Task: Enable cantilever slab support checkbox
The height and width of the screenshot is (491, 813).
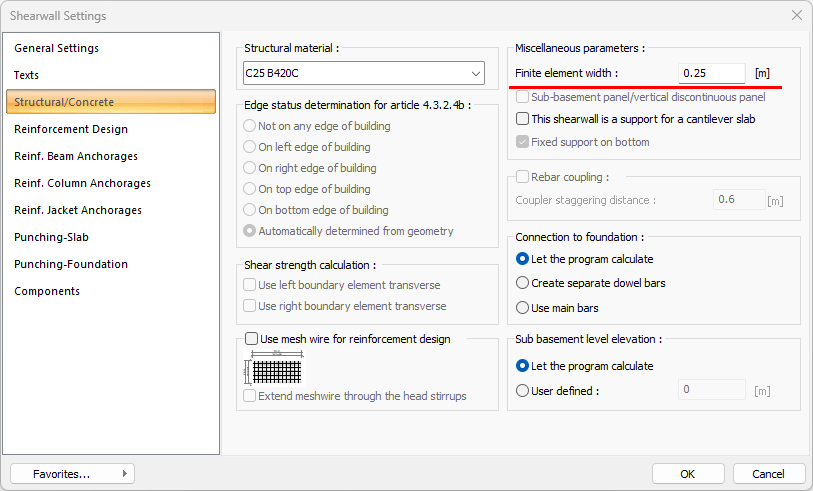Action: (x=523, y=119)
